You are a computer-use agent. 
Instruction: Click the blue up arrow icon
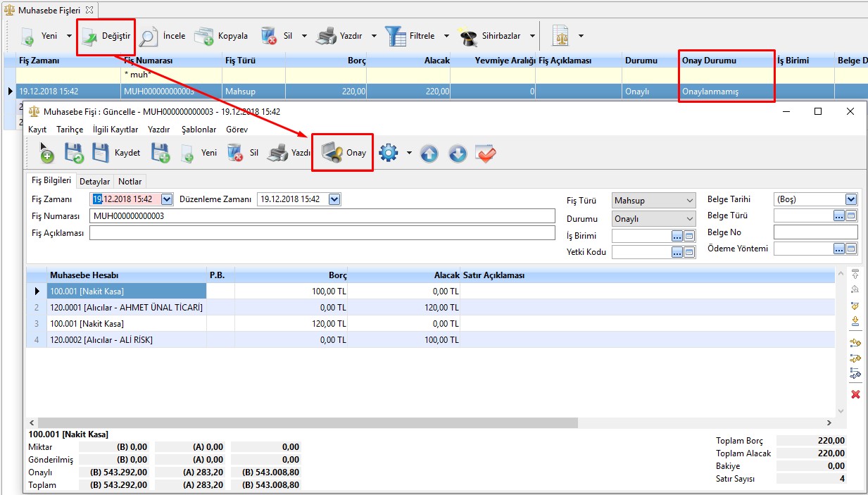click(429, 153)
